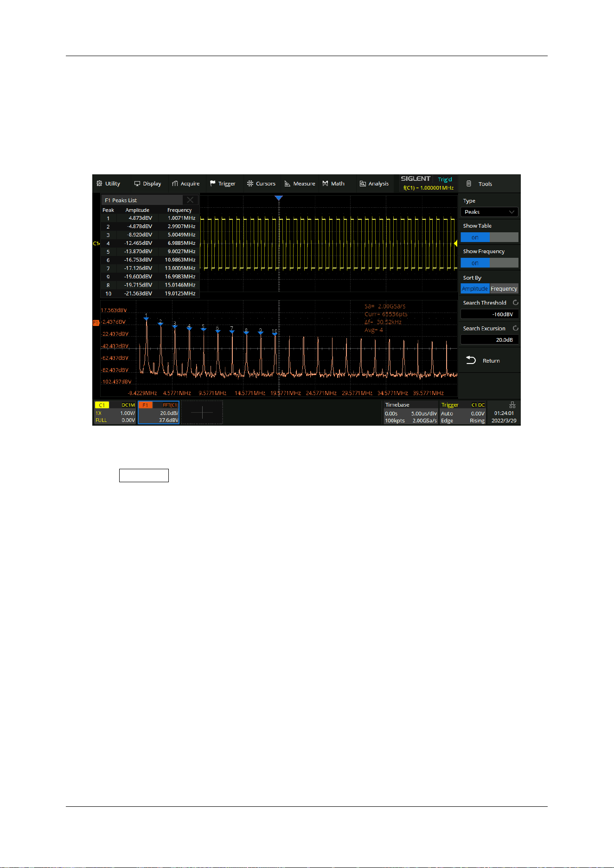
Task: Select peak row 1.0071MHz
Action: pyautogui.click(x=150, y=218)
